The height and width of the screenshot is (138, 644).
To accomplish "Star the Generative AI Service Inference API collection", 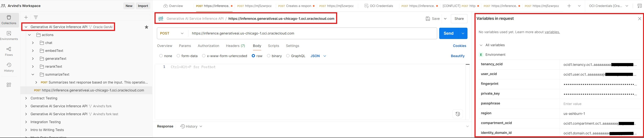I will (147, 27).
